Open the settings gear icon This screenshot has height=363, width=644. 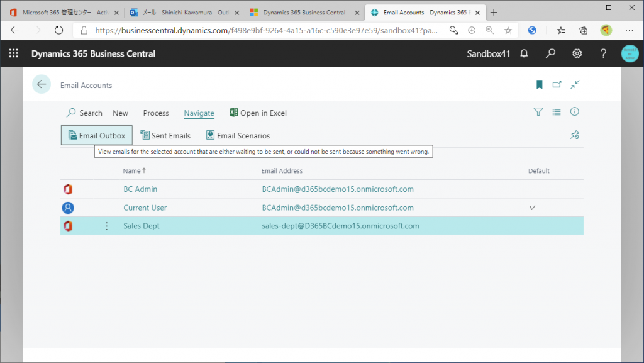(x=577, y=53)
